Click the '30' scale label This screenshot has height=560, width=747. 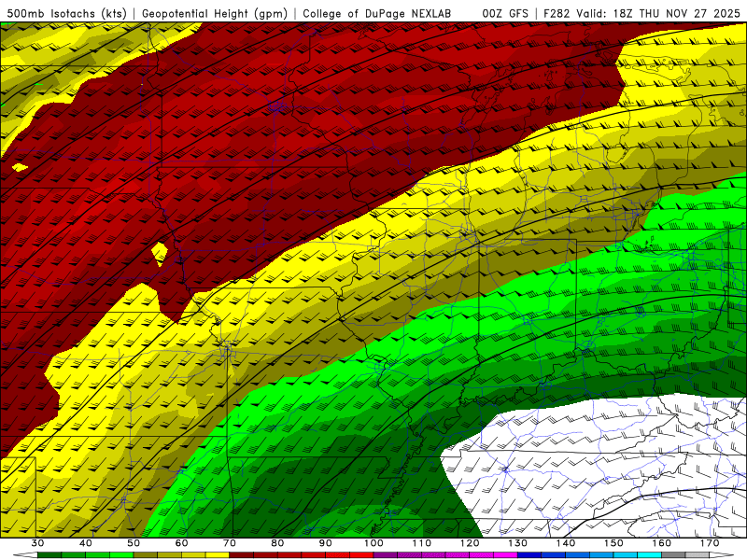37,543
